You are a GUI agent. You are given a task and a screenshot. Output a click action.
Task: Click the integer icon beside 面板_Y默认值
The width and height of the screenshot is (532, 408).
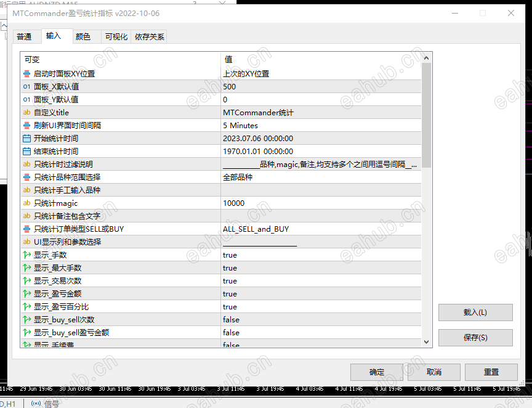(x=27, y=100)
